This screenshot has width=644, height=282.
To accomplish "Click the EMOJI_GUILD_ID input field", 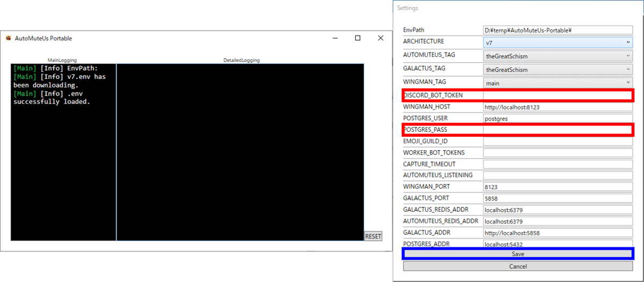I will tap(558, 141).
